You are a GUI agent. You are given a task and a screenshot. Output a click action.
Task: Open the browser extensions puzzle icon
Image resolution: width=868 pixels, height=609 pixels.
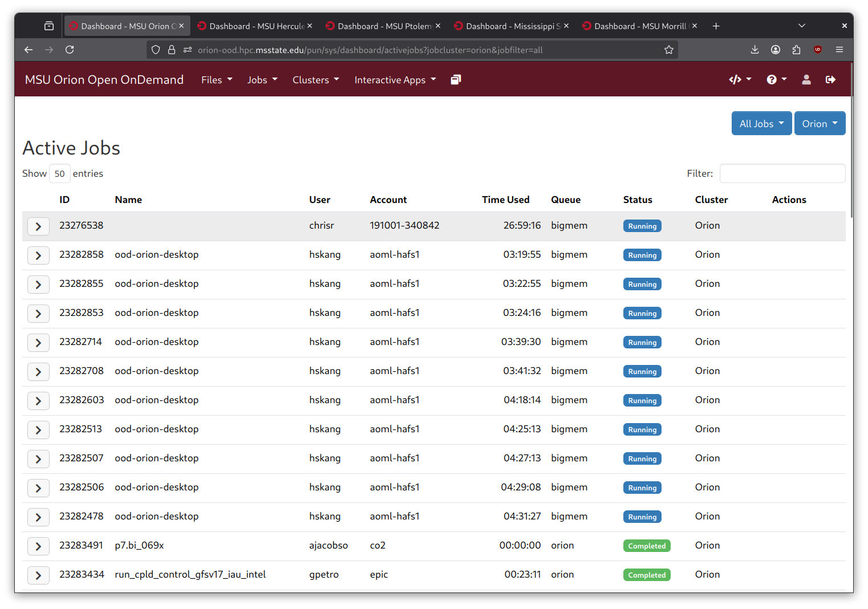tap(797, 50)
